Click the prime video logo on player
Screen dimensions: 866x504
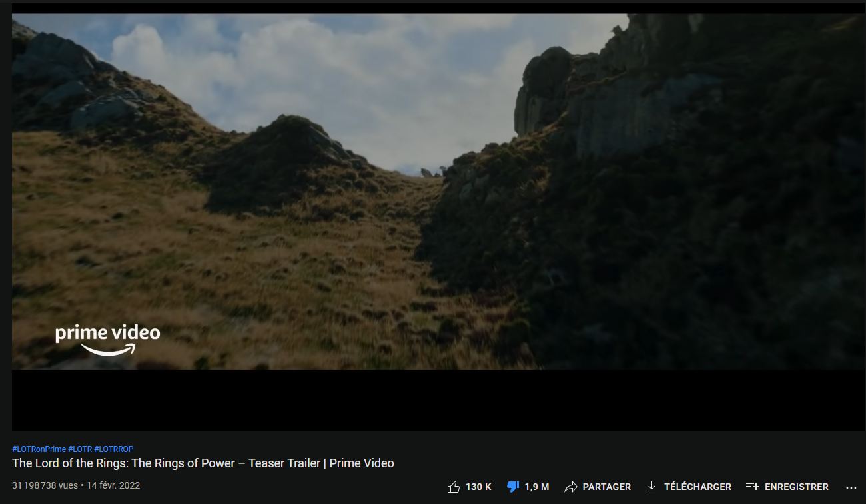[107, 340]
